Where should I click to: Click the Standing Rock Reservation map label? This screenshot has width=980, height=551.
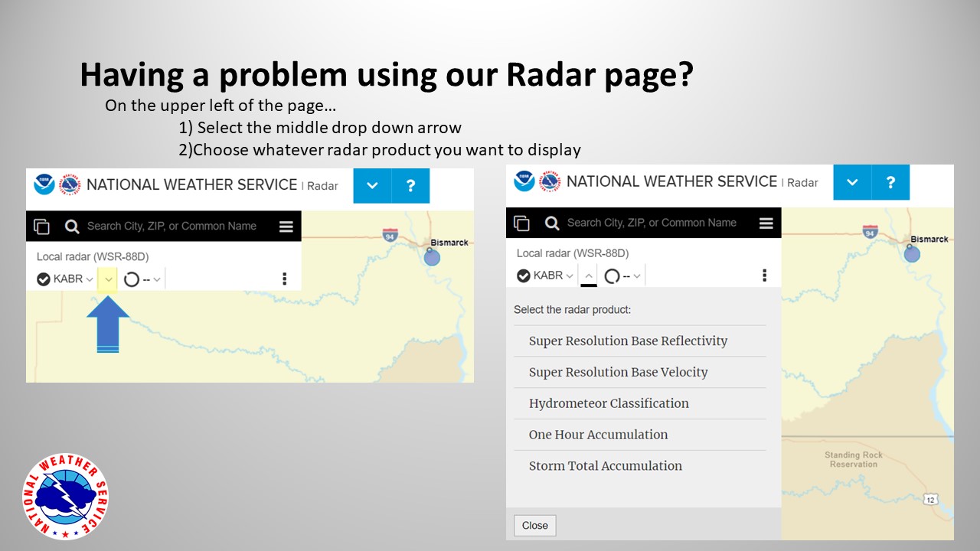(853, 460)
